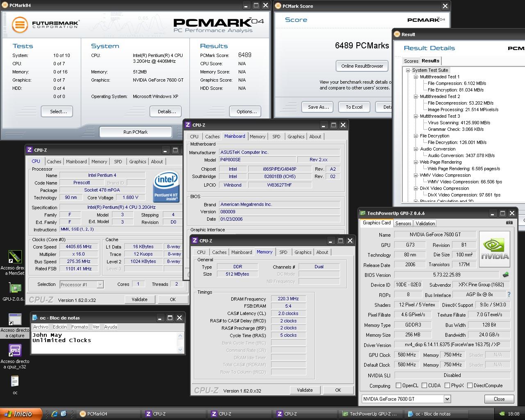Click the Bloc de notas title bar icon
Screen dimensions: 525x420
[35, 318]
